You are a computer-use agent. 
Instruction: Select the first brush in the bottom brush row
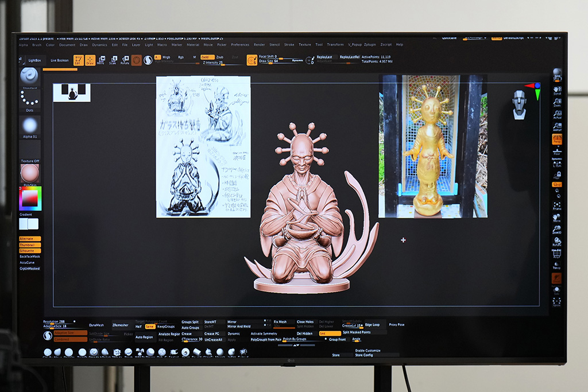coord(48,352)
